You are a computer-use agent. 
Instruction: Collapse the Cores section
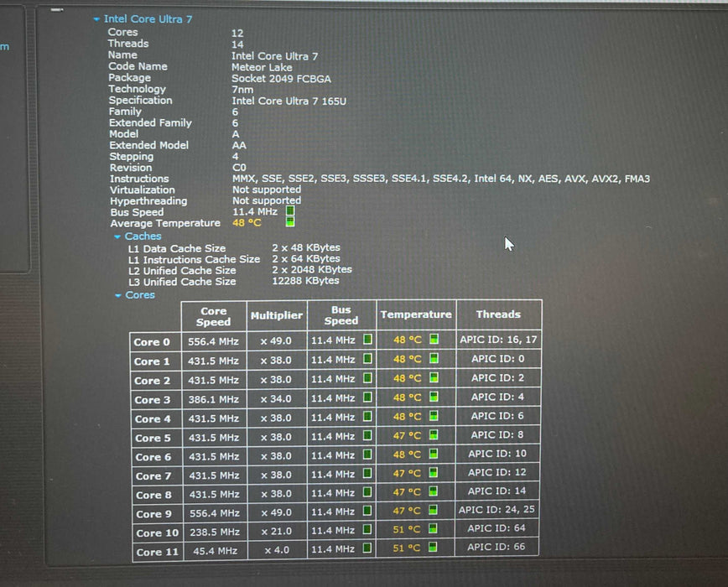point(118,295)
